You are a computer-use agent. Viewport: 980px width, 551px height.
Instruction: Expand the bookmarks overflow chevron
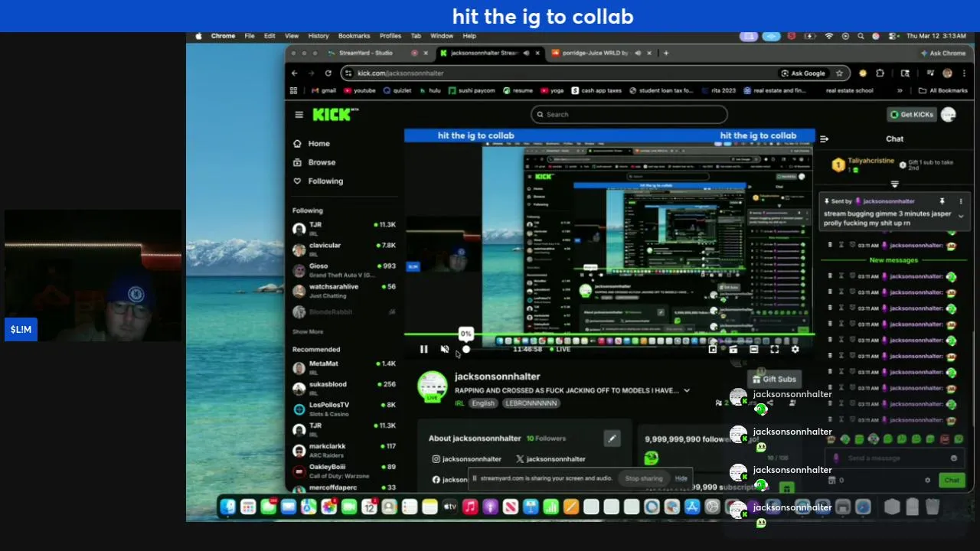click(900, 90)
